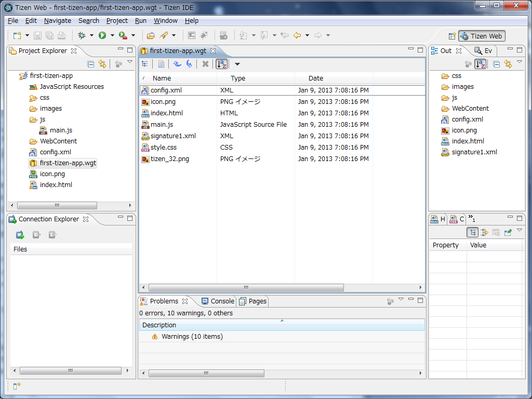This screenshot has width=532, height=399.
Task: Click the Warnings (10 items) row
Action: (x=192, y=337)
